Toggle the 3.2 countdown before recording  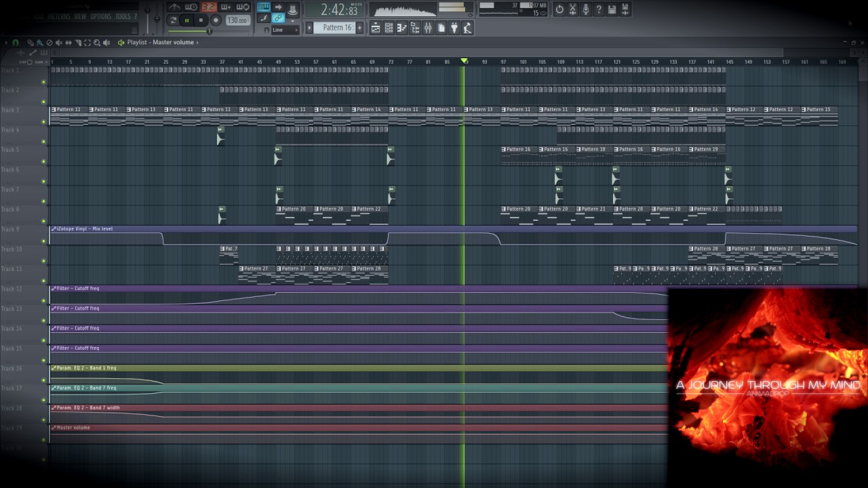(x=209, y=7)
